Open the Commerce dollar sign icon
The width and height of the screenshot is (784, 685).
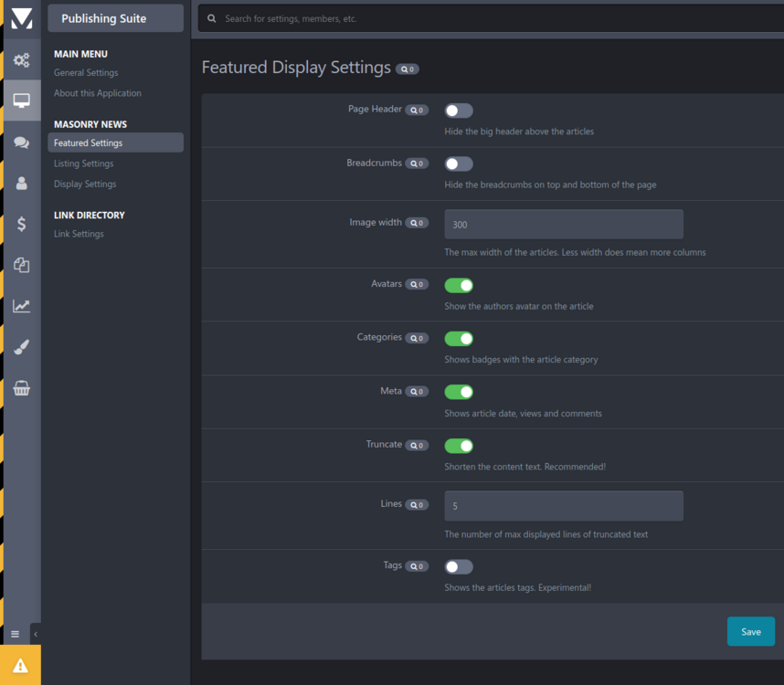click(x=21, y=224)
